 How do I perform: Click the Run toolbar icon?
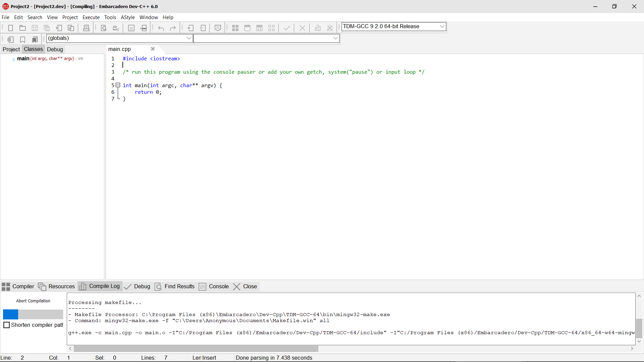[x=247, y=28]
